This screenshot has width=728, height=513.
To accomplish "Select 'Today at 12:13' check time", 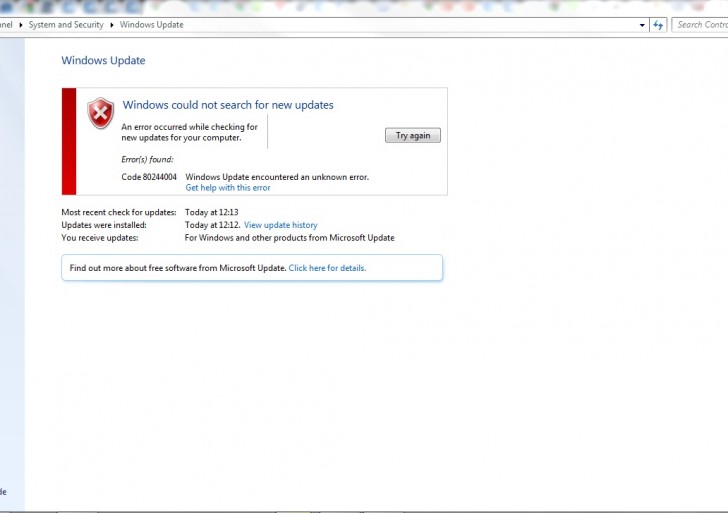I will pyautogui.click(x=212, y=212).
